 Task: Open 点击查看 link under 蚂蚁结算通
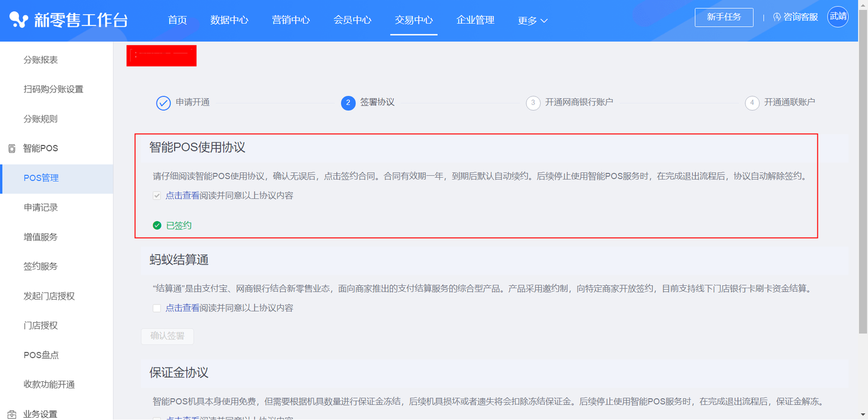182,308
